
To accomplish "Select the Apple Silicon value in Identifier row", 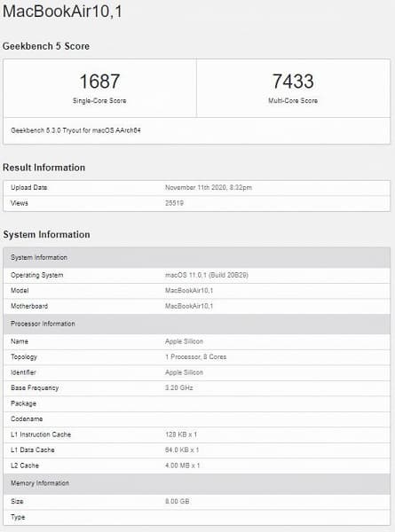I will tap(184, 372).
